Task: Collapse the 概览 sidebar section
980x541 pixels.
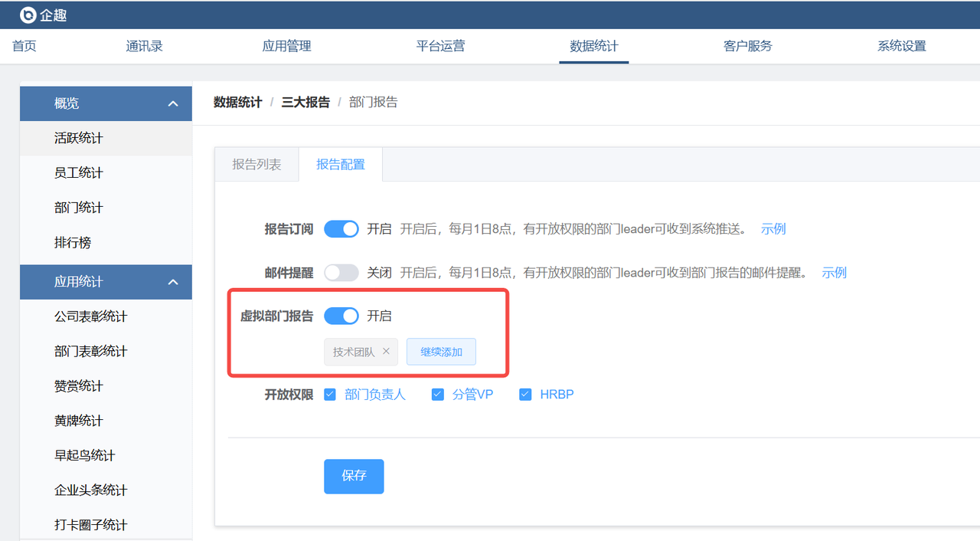Action: tap(173, 103)
